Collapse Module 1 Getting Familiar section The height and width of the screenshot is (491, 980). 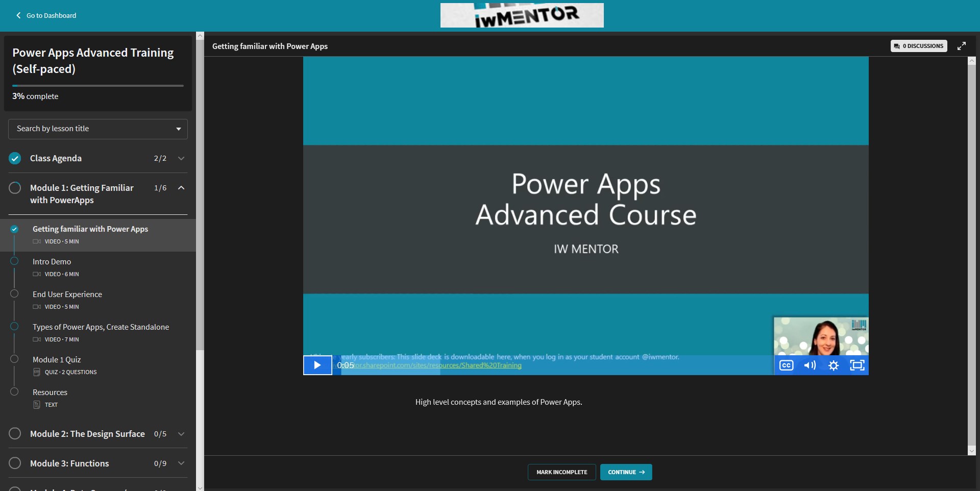pyautogui.click(x=181, y=188)
